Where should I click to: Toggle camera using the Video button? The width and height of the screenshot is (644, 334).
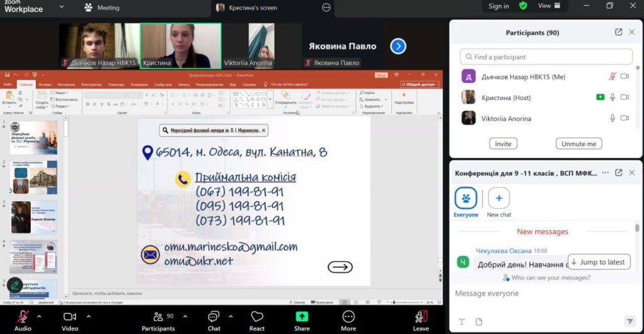click(x=70, y=316)
